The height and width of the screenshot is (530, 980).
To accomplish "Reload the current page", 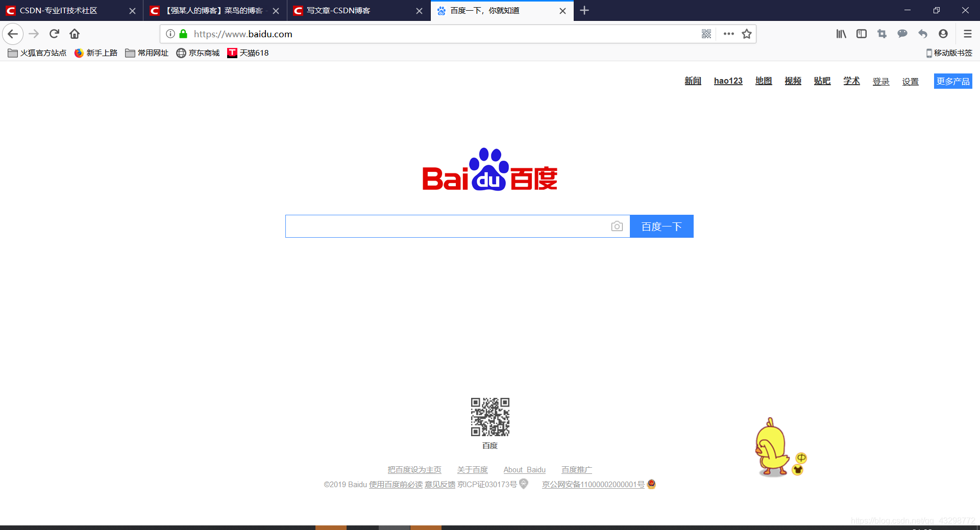I will pos(54,34).
